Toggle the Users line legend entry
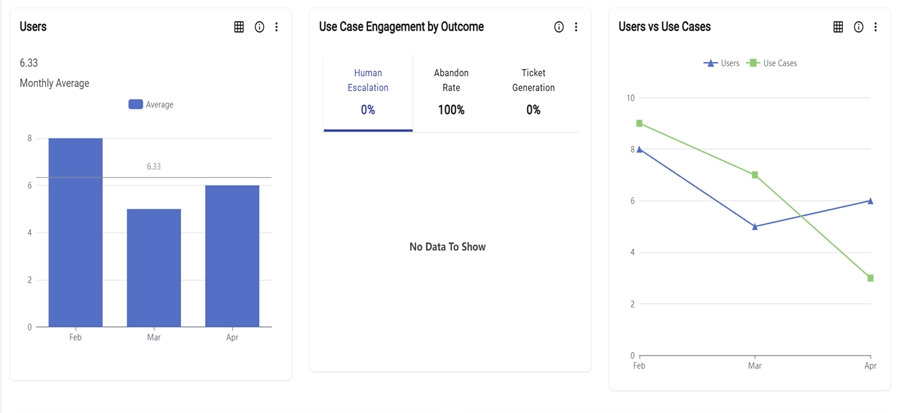The width and height of the screenshot is (900, 413). click(x=721, y=63)
